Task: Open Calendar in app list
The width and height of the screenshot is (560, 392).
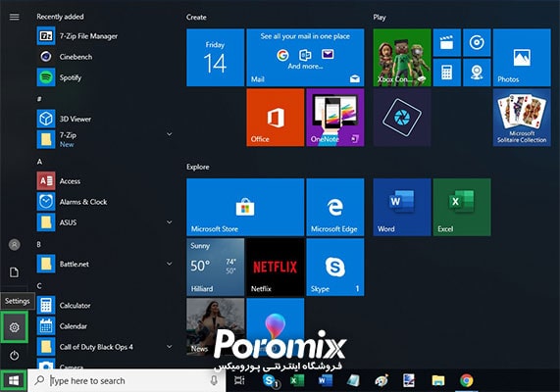Action: (62, 326)
